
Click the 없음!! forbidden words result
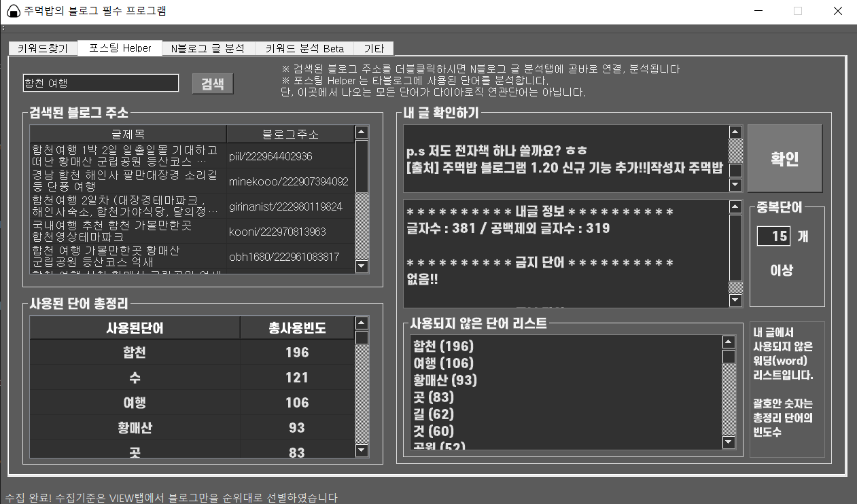421,278
